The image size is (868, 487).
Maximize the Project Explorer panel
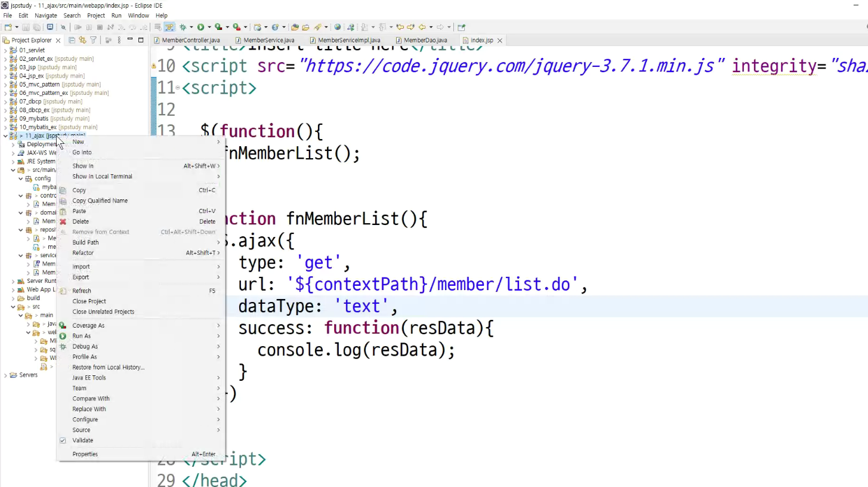(x=141, y=40)
